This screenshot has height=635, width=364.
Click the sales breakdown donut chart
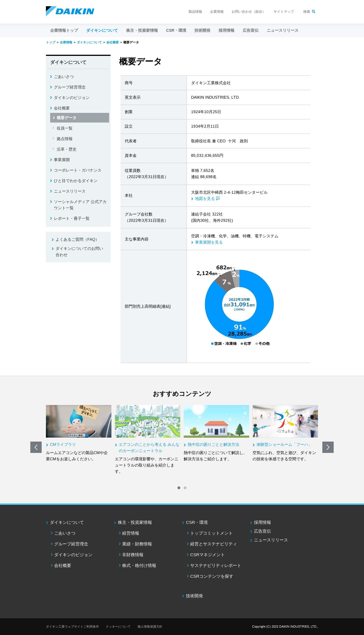pyautogui.click(x=239, y=304)
